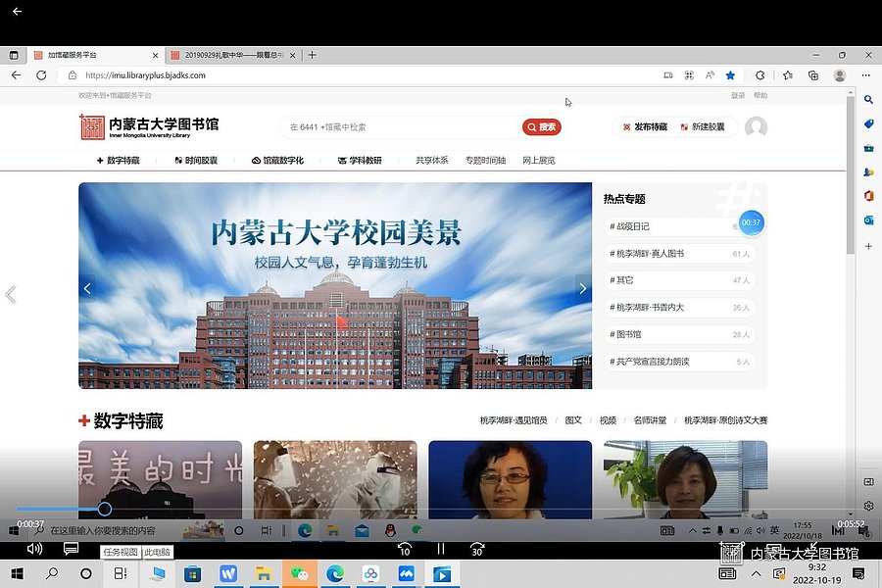Click the user avatar on the library page
Screen dimensions: 882x588
(756, 127)
